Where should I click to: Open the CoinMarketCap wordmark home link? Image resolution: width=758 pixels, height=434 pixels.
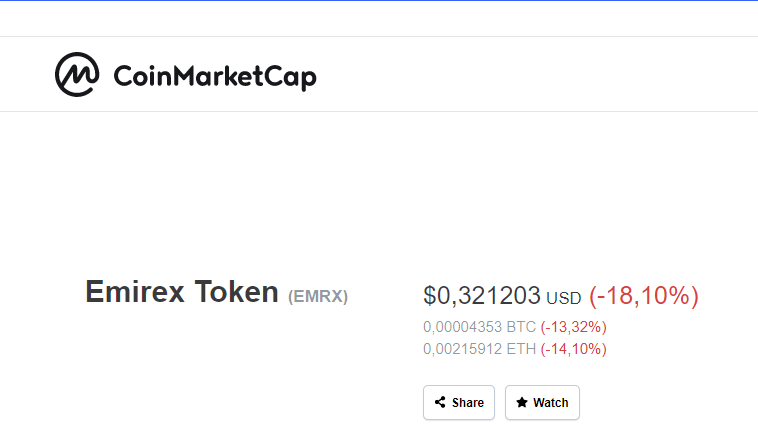pos(215,76)
